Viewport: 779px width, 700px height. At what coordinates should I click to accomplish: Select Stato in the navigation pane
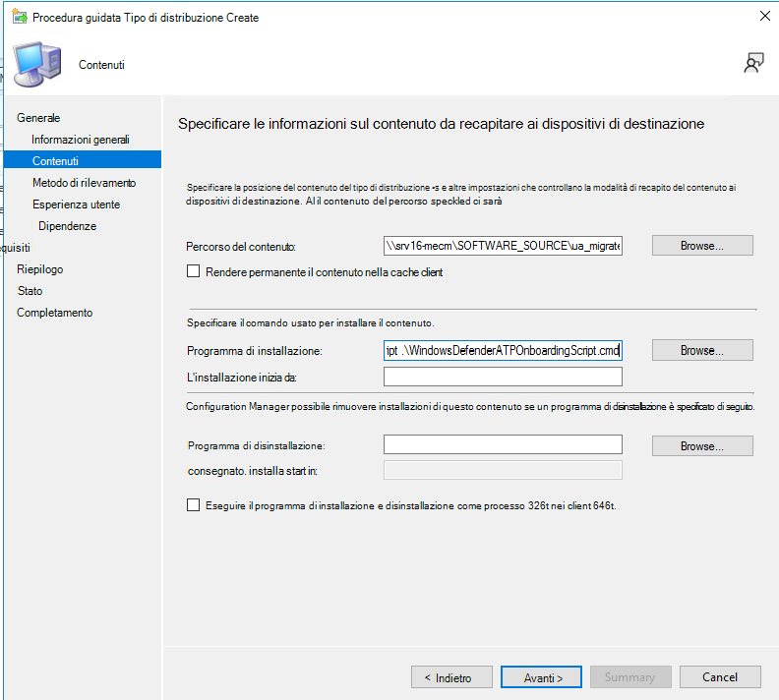(30, 291)
